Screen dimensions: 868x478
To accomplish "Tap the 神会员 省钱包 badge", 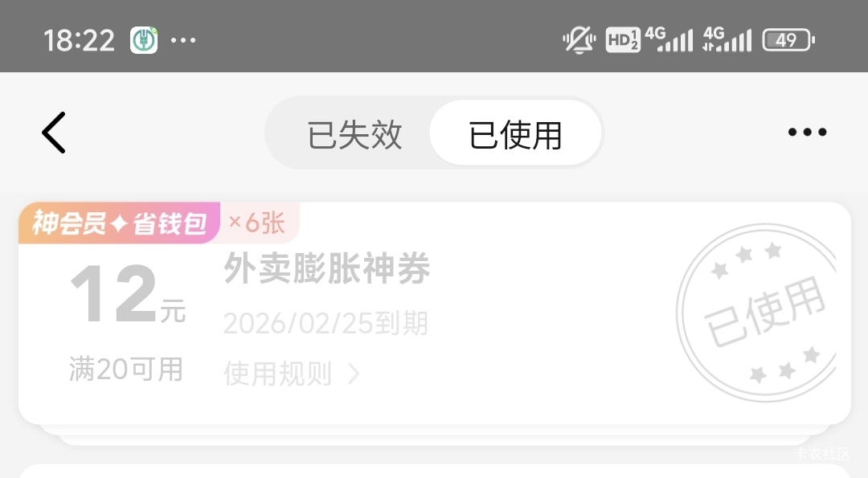I will point(120,223).
